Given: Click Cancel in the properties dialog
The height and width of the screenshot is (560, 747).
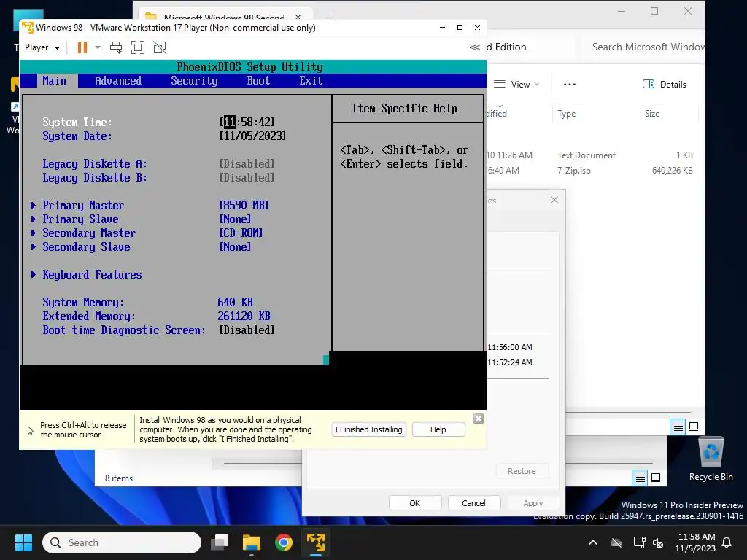Looking at the screenshot, I should tap(473, 503).
